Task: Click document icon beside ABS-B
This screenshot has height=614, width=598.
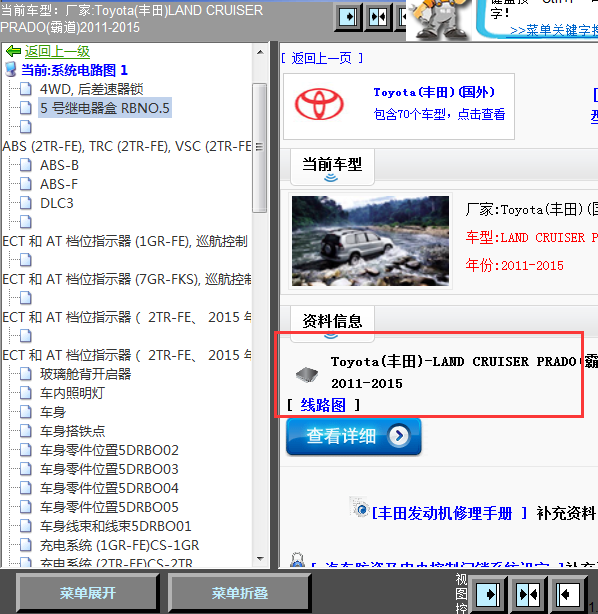Action: [26, 165]
